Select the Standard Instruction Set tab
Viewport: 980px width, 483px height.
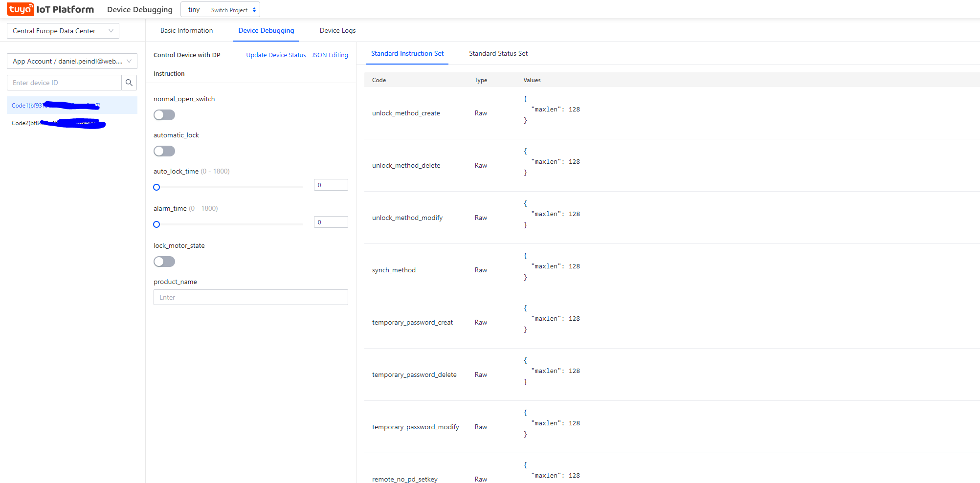407,53
